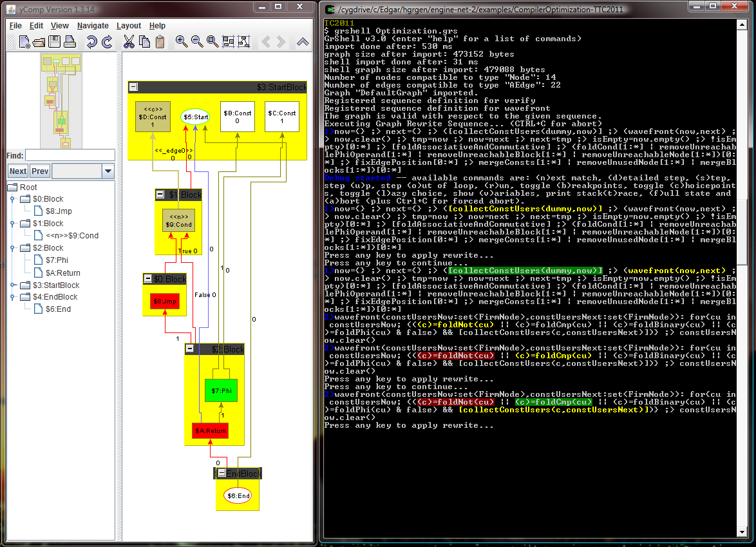Screen dimensions: 756x547
Task: Click the Next search button
Action: click(x=18, y=171)
